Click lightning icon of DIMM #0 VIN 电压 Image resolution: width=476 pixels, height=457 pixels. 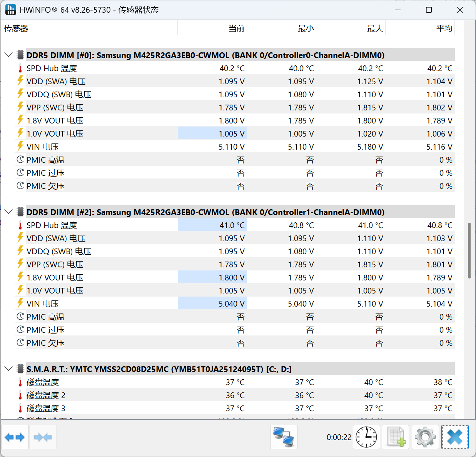[20, 147]
